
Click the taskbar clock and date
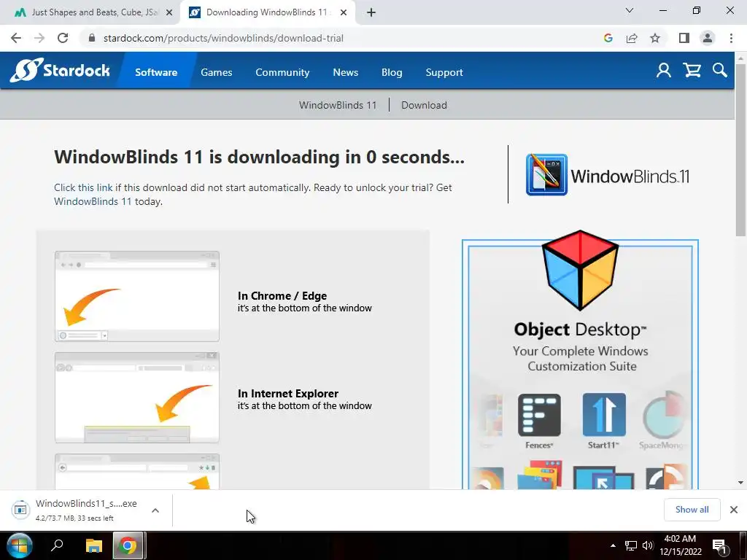(x=681, y=545)
